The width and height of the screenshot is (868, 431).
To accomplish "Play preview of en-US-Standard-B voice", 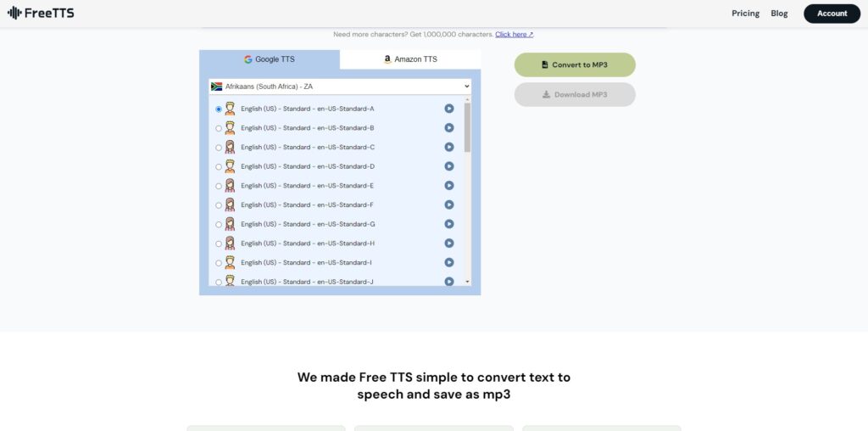I will [449, 128].
